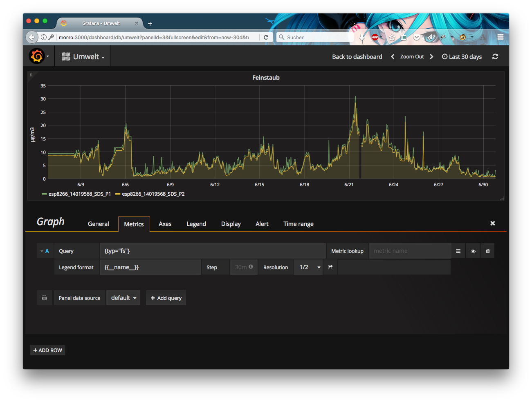Viewport: 532px width, 402px height.
Task: Open the Display tab
Action: tap(231, 224)
